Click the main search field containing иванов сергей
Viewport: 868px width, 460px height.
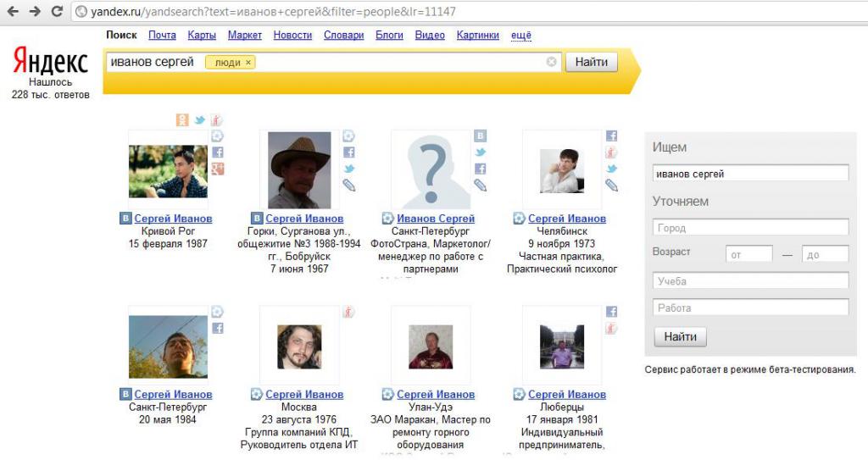(332, 62)
